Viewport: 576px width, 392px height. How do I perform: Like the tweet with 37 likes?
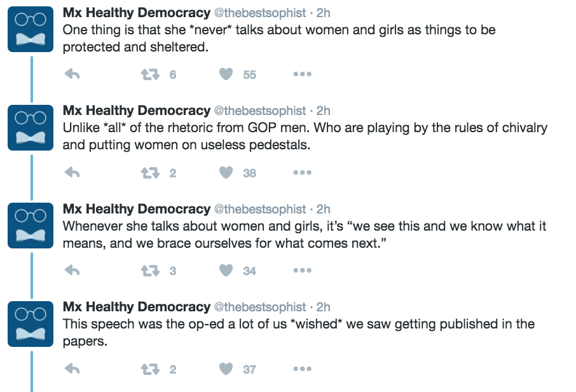226,369
